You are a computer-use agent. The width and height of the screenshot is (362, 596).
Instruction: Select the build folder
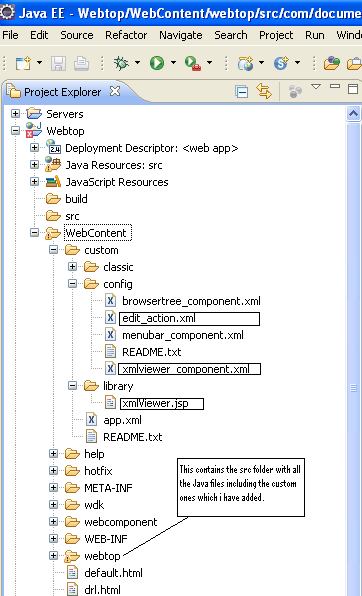point(76,199)
